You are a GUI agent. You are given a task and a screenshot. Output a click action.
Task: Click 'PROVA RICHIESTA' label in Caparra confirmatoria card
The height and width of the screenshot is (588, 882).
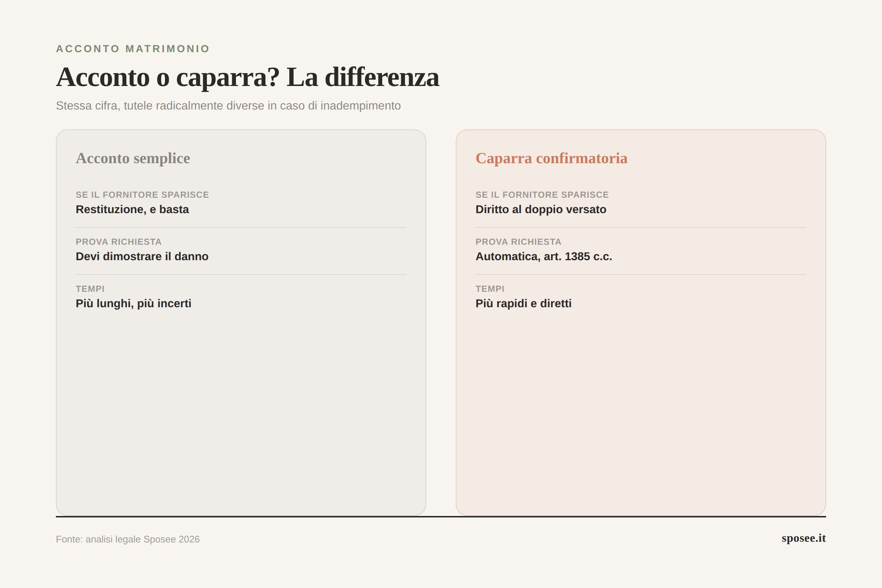(x=518, y=242)
